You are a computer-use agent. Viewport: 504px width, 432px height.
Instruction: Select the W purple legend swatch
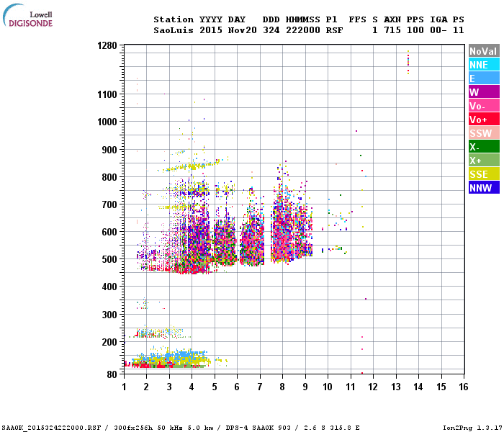(x=484, y=92)
